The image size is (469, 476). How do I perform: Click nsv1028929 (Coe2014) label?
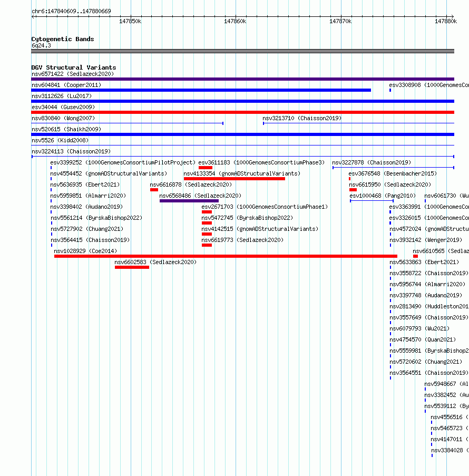coord(85,251)
